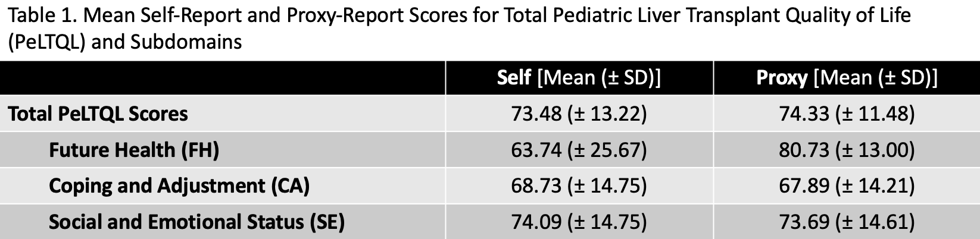The image size is (980, 239).
Task: Select the Self [Mean (± SD)] column header
Action: (579, 78)
